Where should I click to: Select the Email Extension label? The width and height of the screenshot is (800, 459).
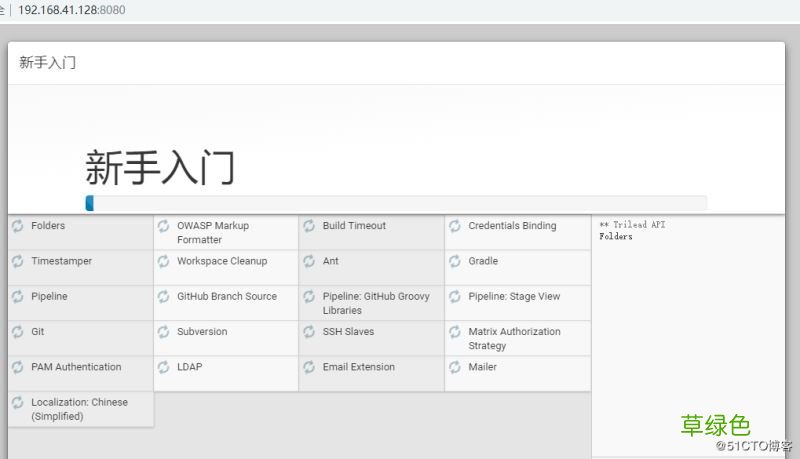click(359, 367)
